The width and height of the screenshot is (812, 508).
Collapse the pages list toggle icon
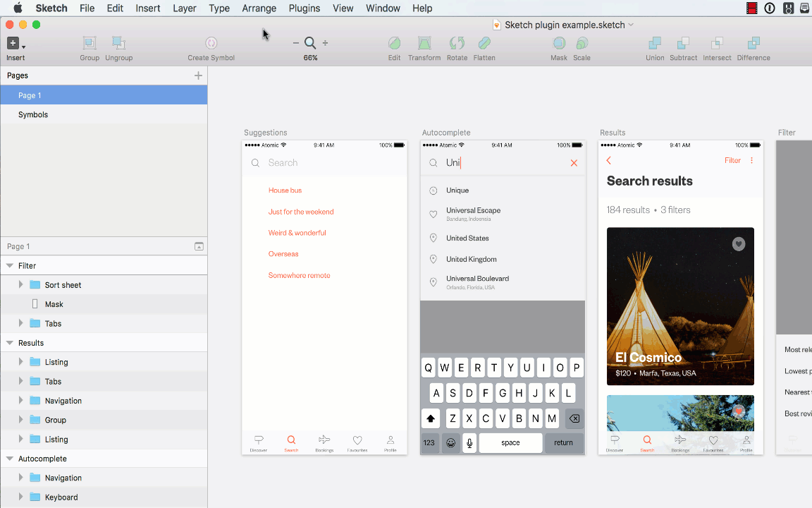pos(199,246)
